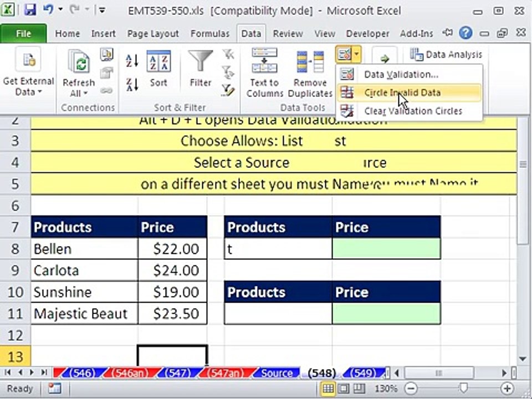Select the $22.00 price cell
Screen dimensions: 532x399
click(173, 249)
